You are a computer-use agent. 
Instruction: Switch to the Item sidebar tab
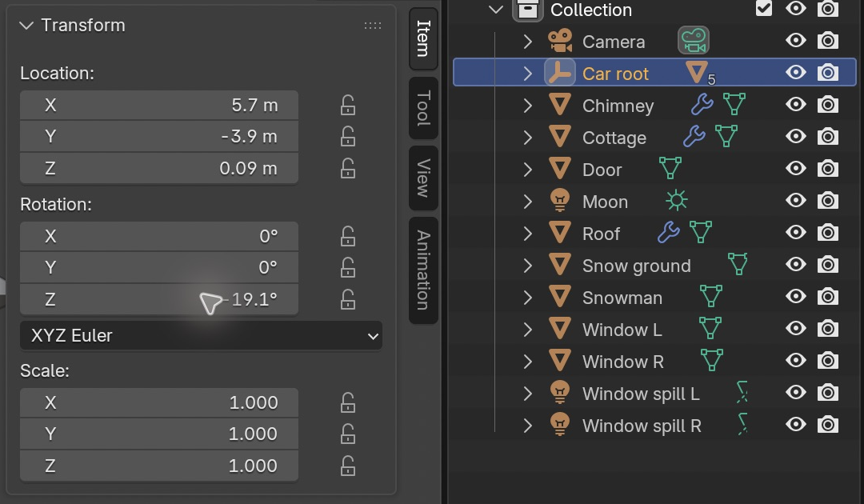(423, 38)
